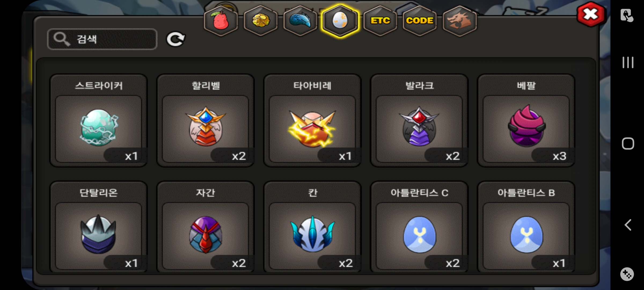This screenshot has height=290, width=644.
Task: Click the refresh arrow icon
Action: point(175,39)
